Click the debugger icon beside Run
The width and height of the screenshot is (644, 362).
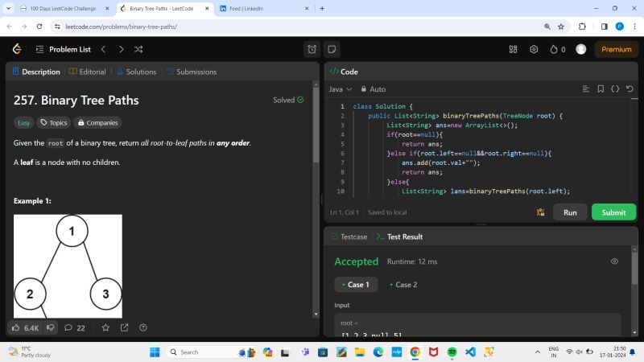(541, 212)
